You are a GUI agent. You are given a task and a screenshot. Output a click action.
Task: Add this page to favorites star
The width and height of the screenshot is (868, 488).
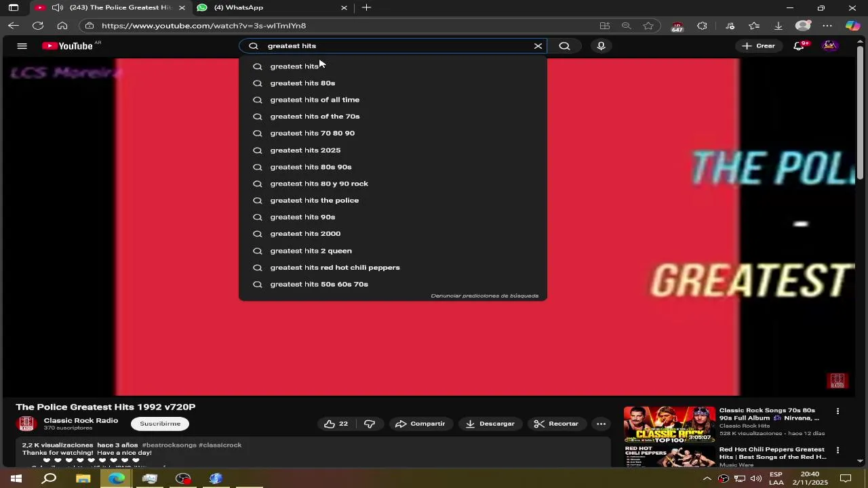648,26
